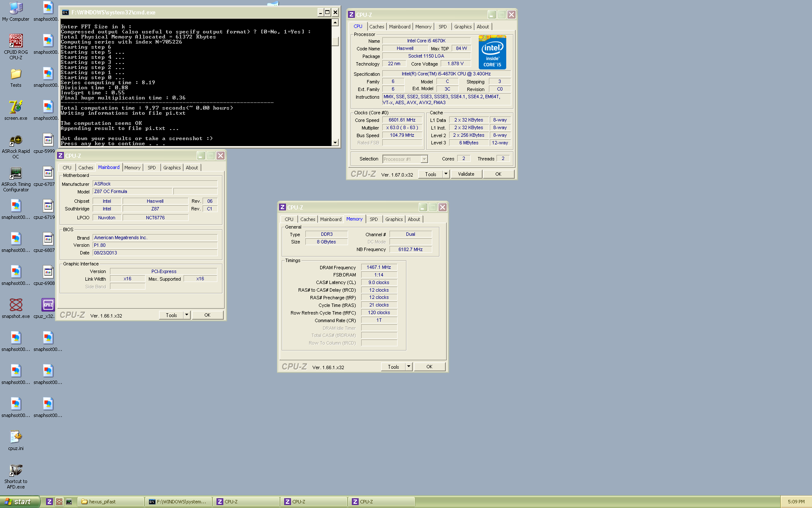The height and width of the screenshot is (508, 812).
Task: Click the Tools button in the Memory window
Action: tap(393, 367)
